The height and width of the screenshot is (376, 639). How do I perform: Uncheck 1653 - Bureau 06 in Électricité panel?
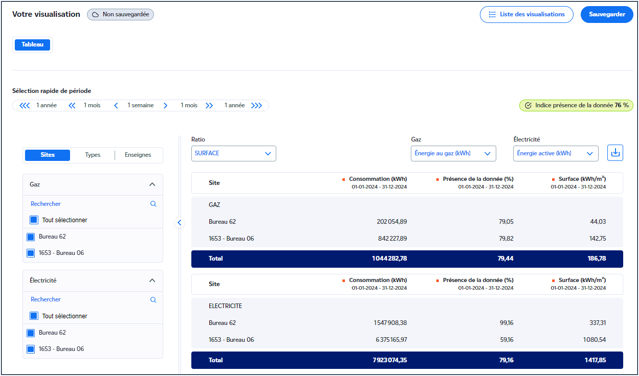tap(31, 349)
